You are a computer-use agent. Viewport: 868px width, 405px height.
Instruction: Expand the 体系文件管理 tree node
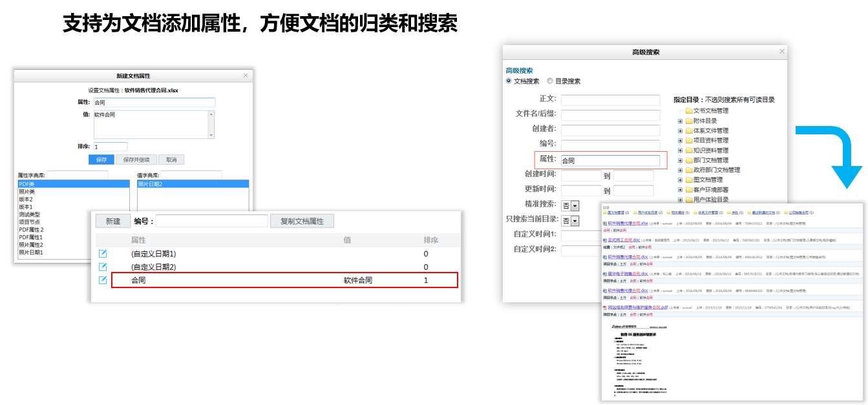[x=680, y=130]
